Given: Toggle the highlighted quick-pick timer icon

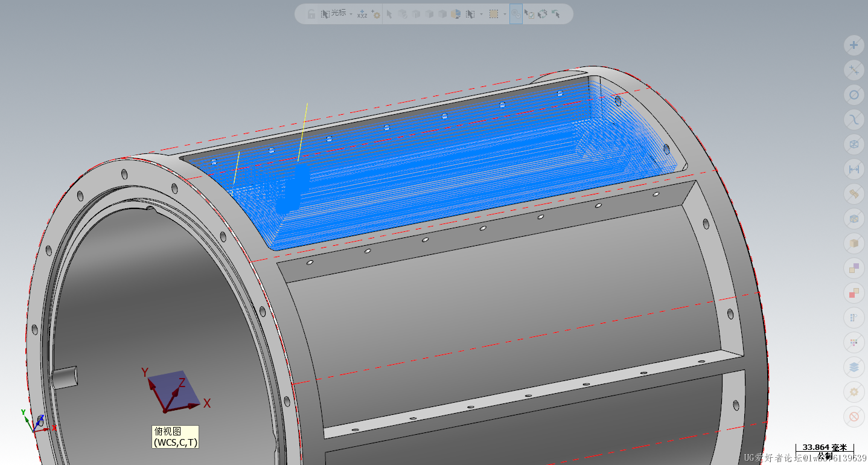Looking at the screenshot, I should [516, 14].
